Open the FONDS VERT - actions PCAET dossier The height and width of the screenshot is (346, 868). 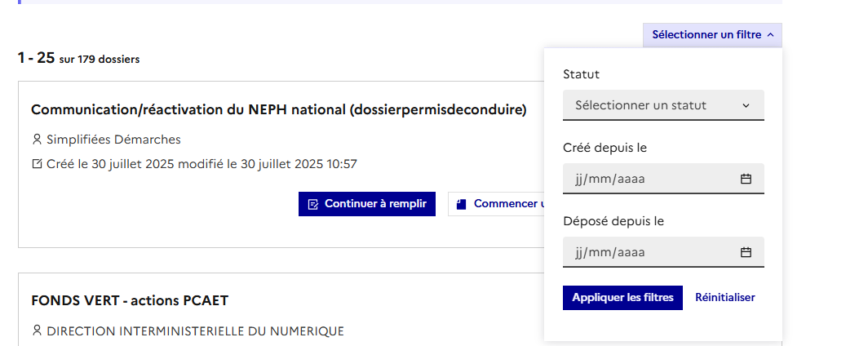(130, 300)
